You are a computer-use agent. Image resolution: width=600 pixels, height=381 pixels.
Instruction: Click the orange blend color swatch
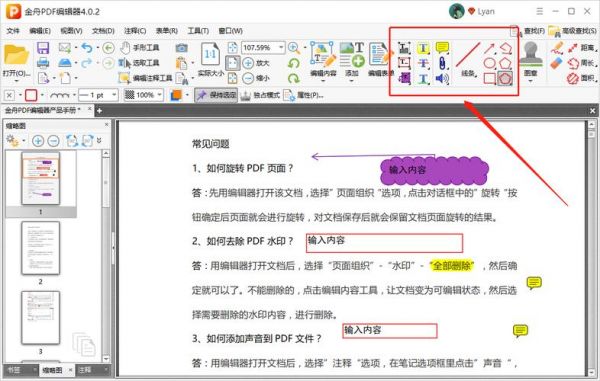(x=176, y=95)
